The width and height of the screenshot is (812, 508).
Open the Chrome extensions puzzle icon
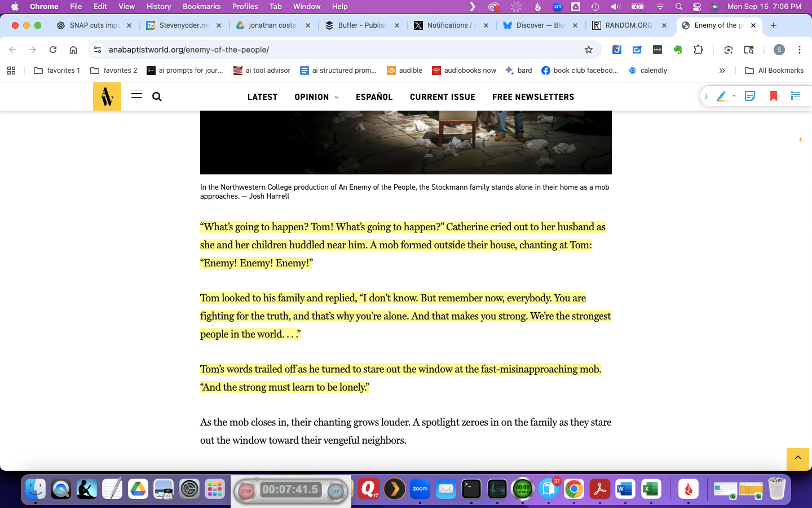[698, 50]
